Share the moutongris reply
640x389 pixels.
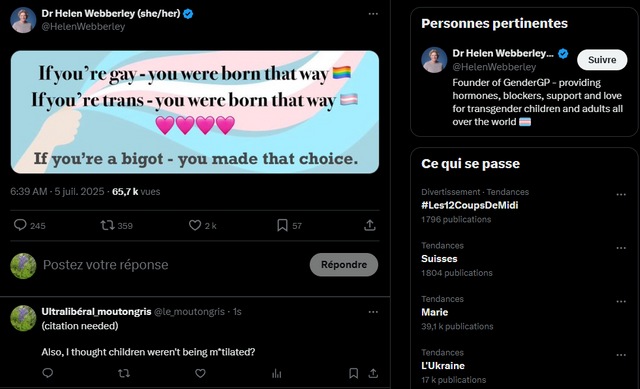[x=373, y=373]
